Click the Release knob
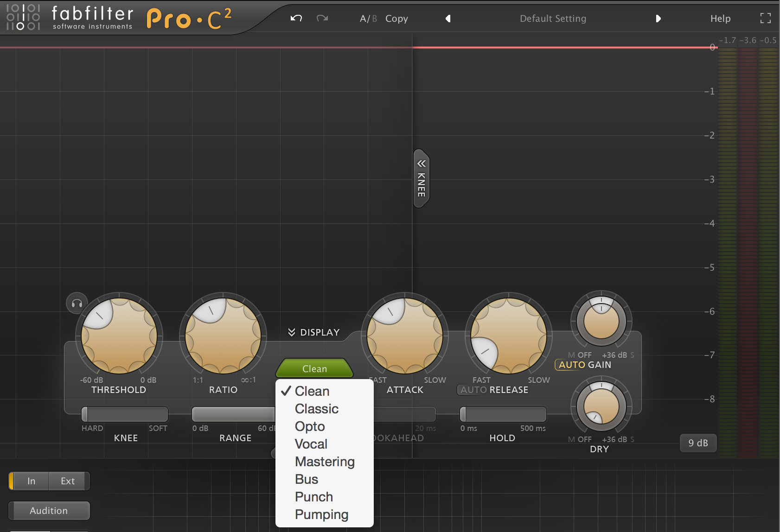Screen dimensions: 780x532 point(509,336)
